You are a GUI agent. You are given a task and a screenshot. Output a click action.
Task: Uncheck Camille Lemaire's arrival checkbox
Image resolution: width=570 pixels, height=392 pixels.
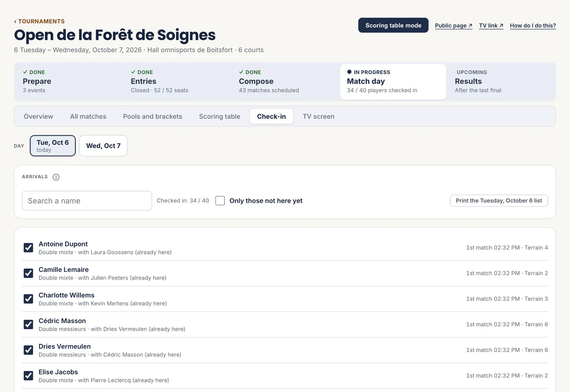coord(28,273)
